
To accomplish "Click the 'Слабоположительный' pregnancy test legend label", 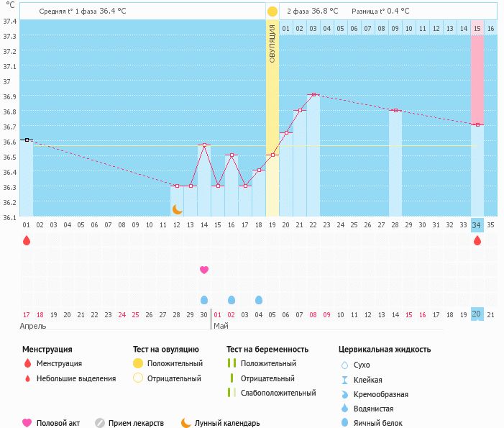I will click(x=278, y=393).
